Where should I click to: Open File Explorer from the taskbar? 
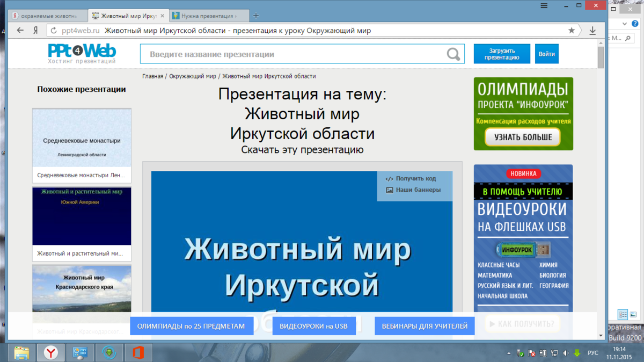pyautogui.click(x=21, y=352)
